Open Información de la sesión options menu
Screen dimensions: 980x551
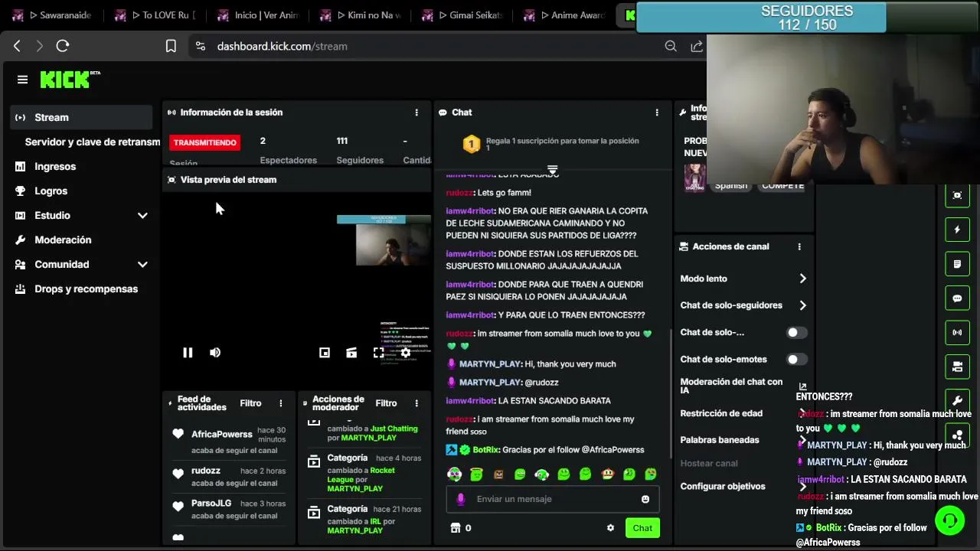tap(416, 112)
